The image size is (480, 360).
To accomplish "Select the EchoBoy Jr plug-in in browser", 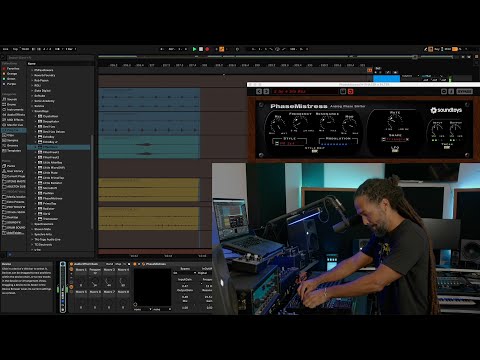I will point(48,142).
